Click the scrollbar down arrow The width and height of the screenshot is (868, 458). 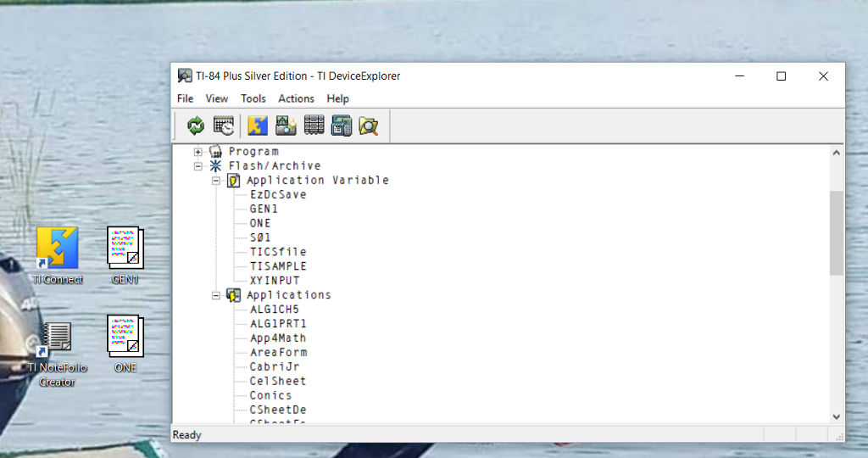pyautogui.click(x=837, y=417)
